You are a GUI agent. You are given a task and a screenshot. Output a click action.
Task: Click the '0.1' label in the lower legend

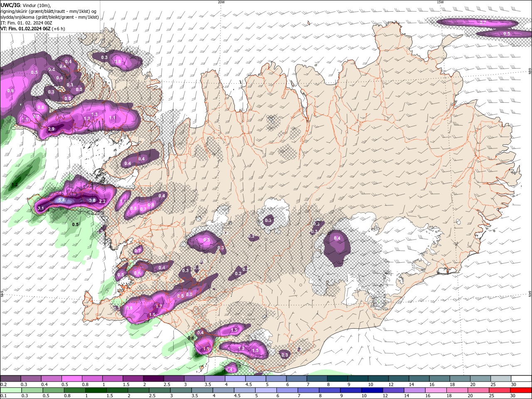(4, 396)
